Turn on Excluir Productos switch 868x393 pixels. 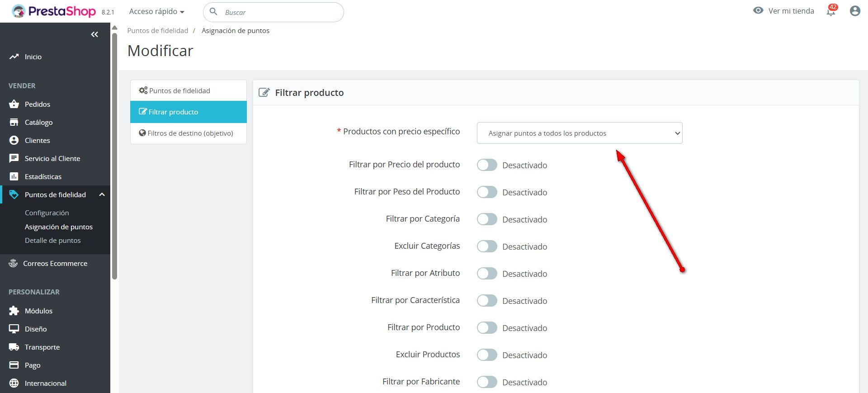tap(487, 355)
